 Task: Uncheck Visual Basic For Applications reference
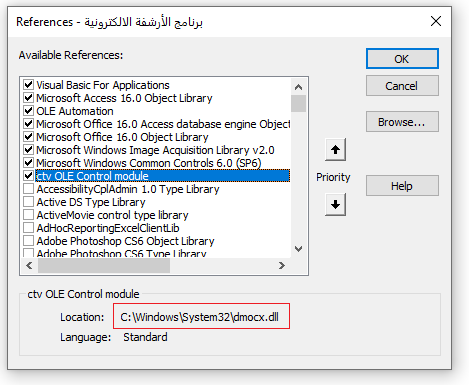(x=29, y=85)
